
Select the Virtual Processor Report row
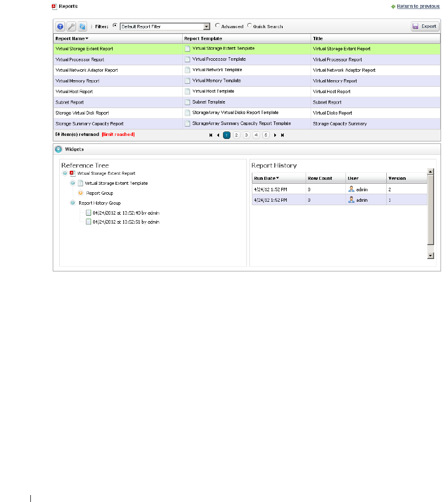[x=247, y=60]
